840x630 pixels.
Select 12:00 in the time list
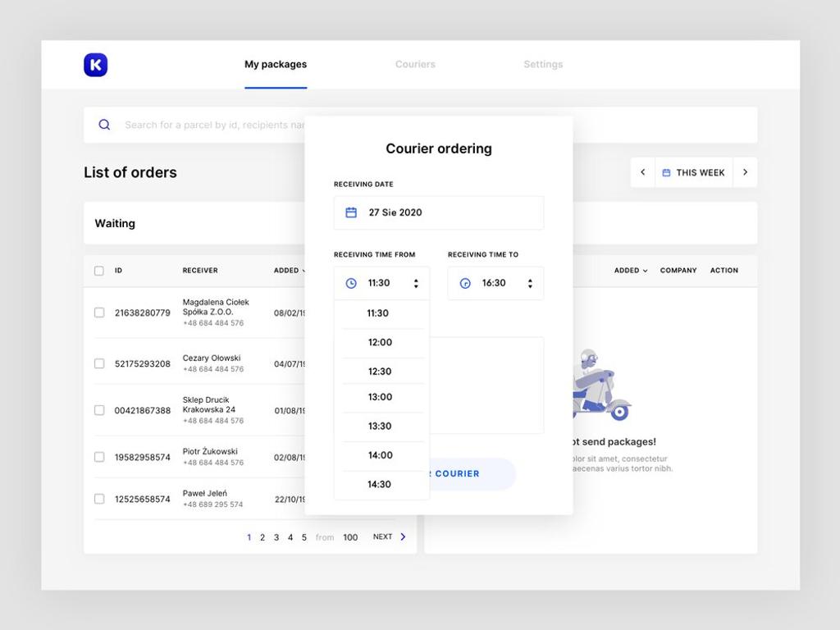click(x=380, y=342)
